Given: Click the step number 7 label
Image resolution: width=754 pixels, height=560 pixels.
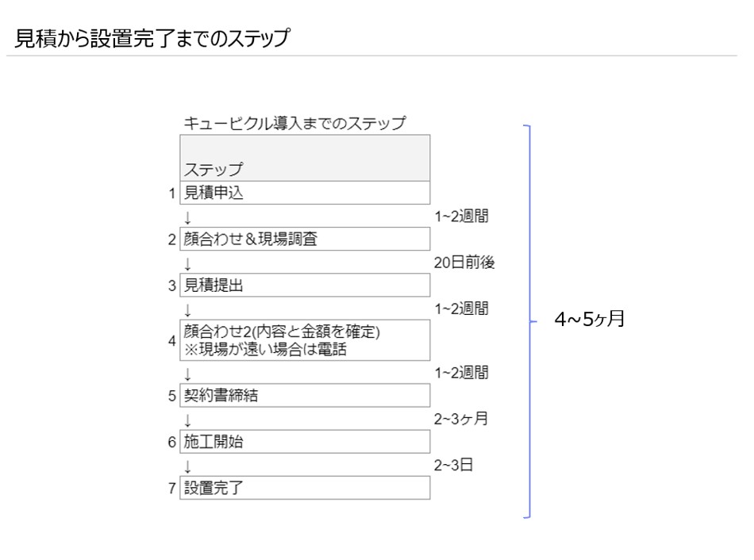Looking at the screenshot, I should click(x=172, y=489).
